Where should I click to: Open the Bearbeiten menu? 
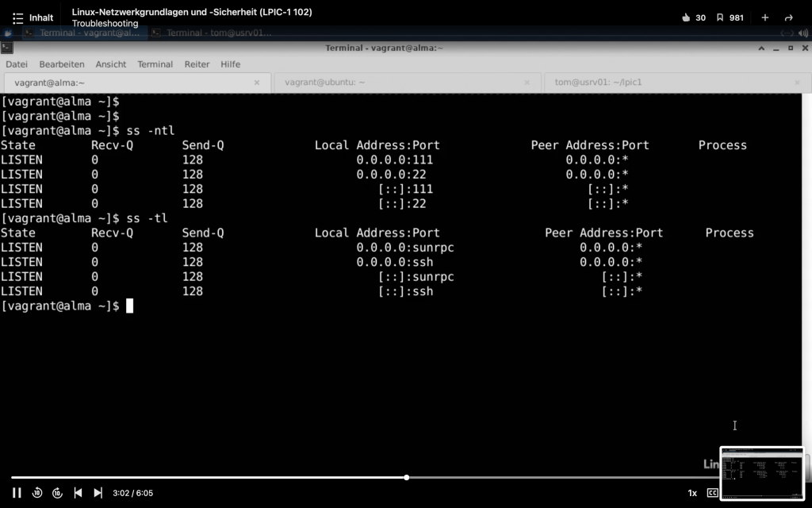pos(62,64)
